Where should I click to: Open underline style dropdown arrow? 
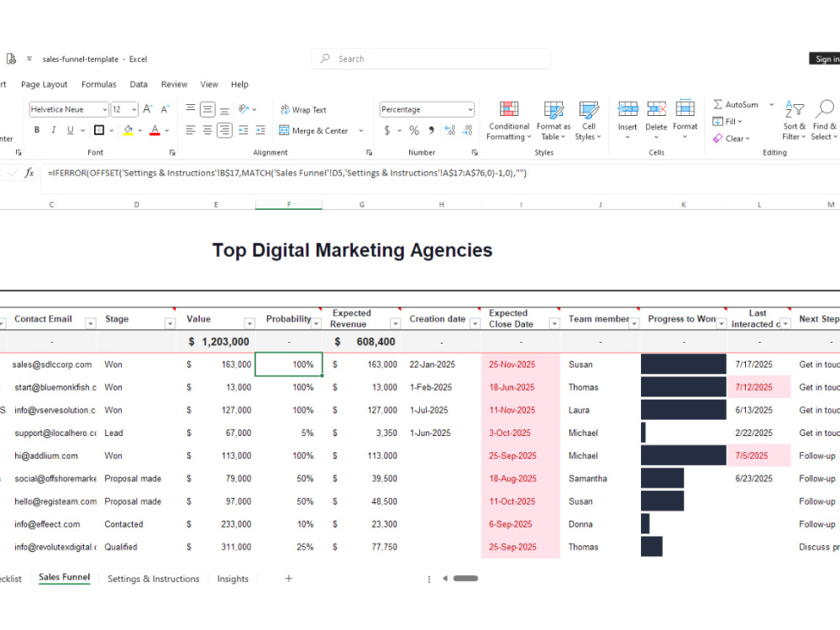click(82, 130)
